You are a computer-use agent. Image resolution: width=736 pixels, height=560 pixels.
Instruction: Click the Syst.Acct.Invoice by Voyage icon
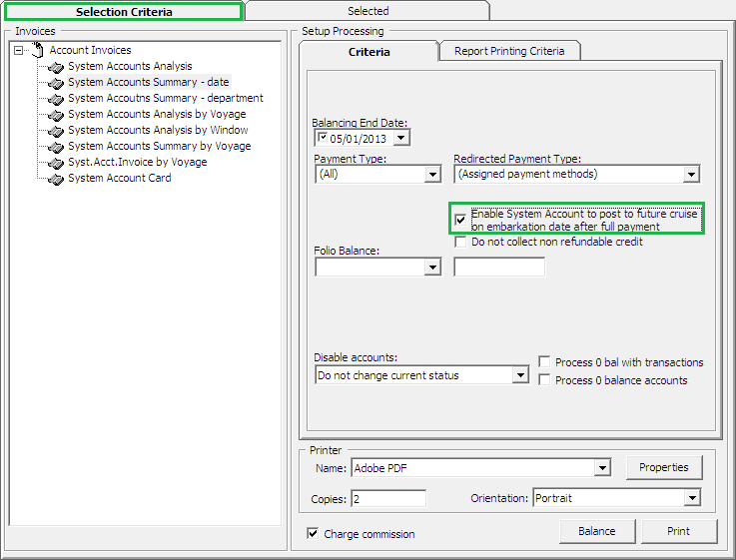tap(56, 164)
